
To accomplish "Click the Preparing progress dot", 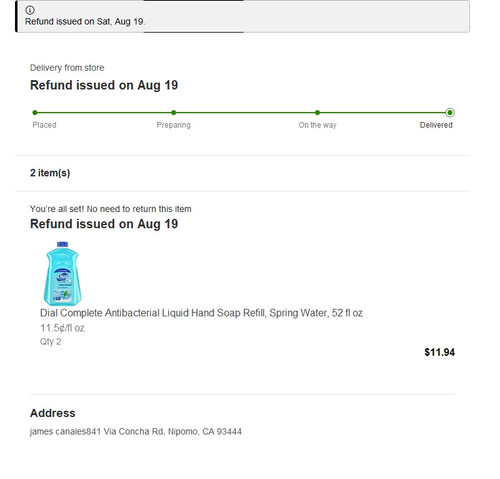I will [173, 113].
